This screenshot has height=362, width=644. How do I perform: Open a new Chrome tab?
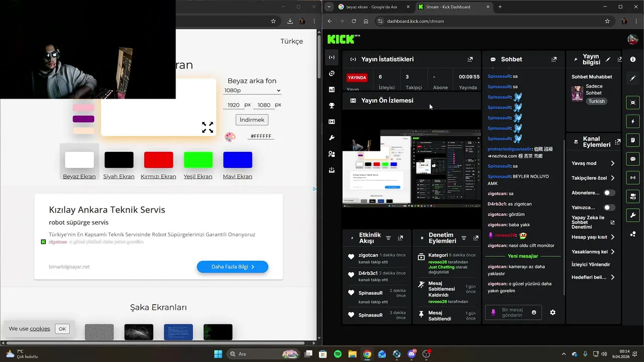pos(500,7)
